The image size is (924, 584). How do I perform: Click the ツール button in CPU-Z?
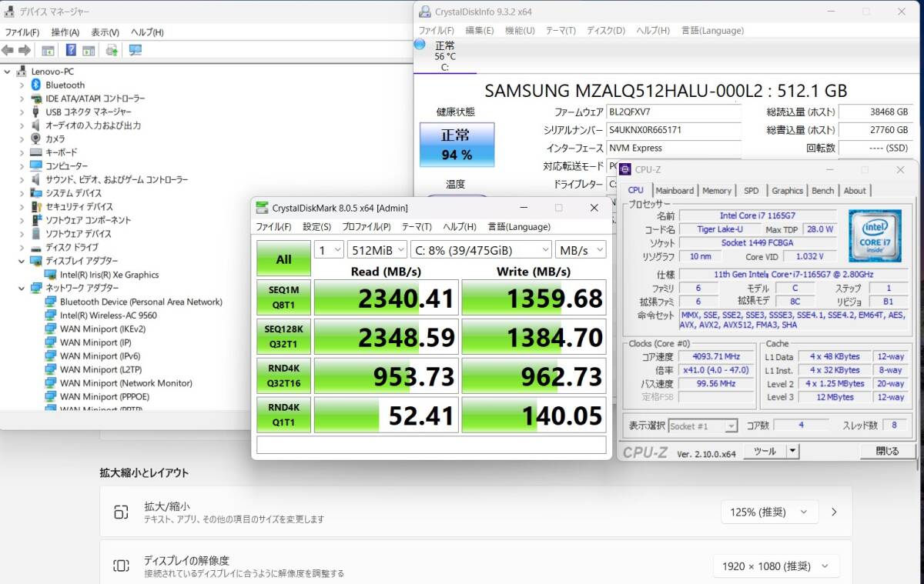765,452
